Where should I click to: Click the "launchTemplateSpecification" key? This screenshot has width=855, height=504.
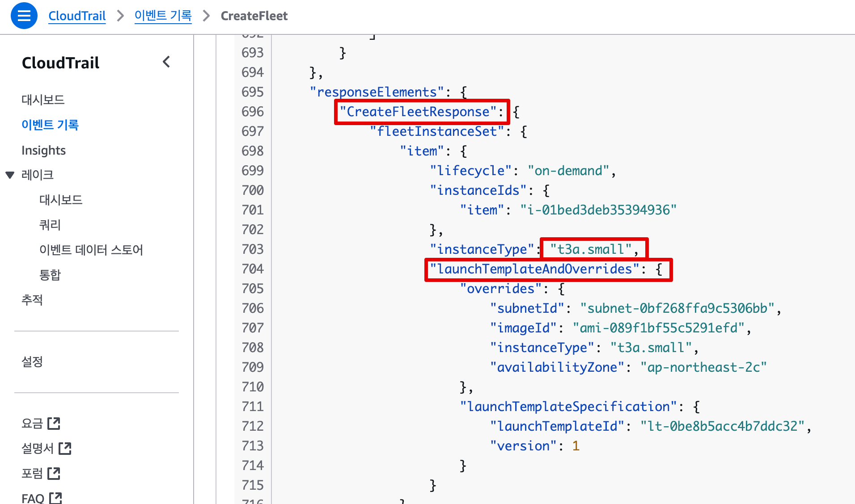click(x=568, y=407)
